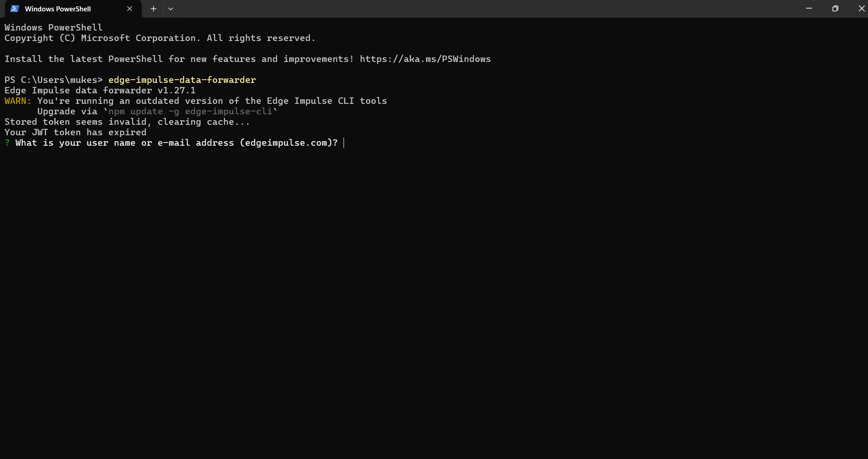Click the 'Your JWT token has expired' line
The image size is (868, 459).
tap(75, 133)
